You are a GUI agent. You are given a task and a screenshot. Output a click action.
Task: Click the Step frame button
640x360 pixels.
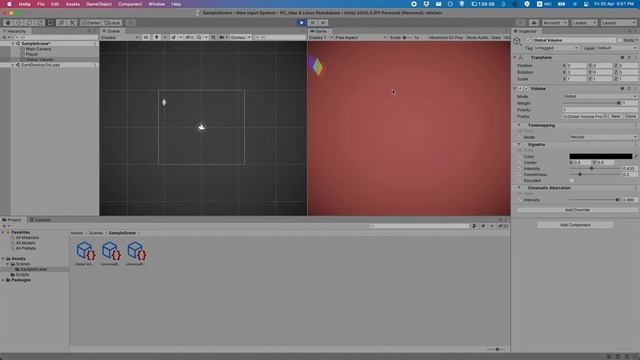[x=323, y=23]
